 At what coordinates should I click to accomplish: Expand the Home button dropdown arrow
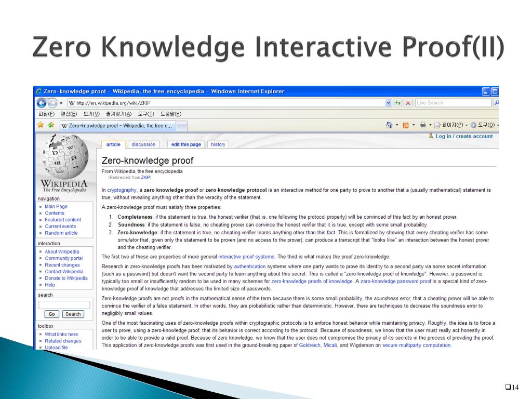pyautogui.click(x=397, y=125)
